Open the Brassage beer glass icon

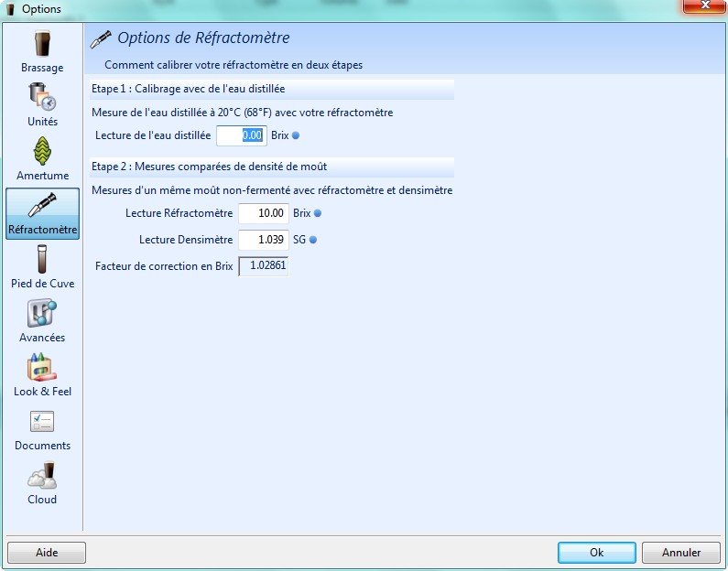pyautogui.click(x=42, y=44)
